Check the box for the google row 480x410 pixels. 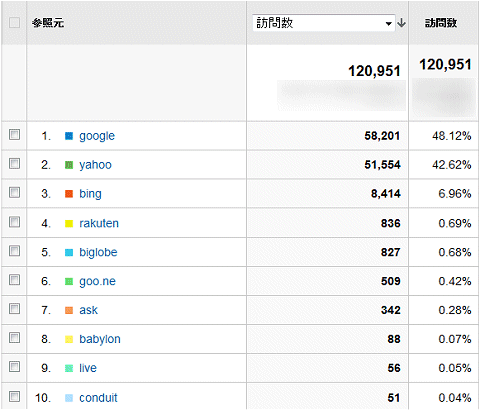(14, 135)
